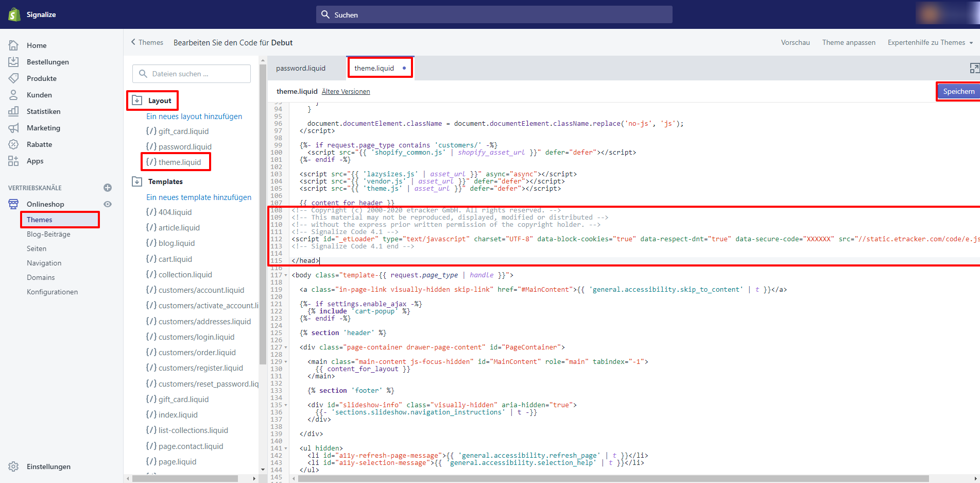Screen dimensions: 980x483
Task: Open Kunden via its person icon
Action: (x=14, y=95)
